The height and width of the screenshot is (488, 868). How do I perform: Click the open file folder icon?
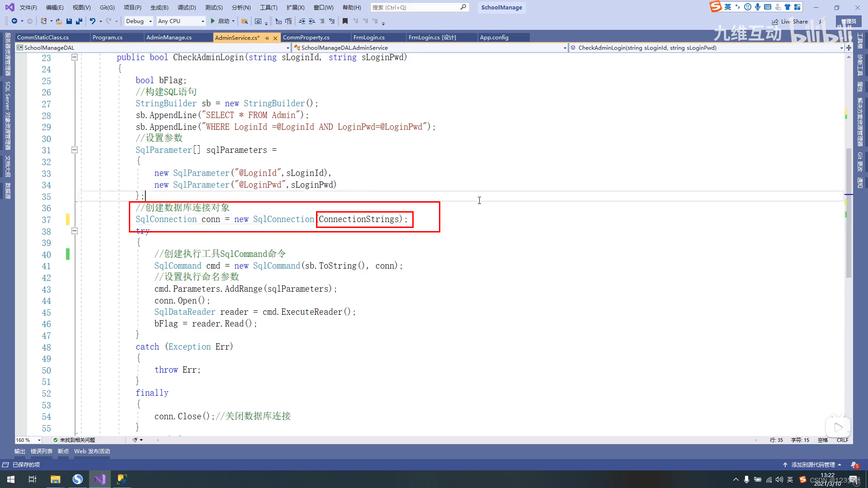(x=59, y=21)
